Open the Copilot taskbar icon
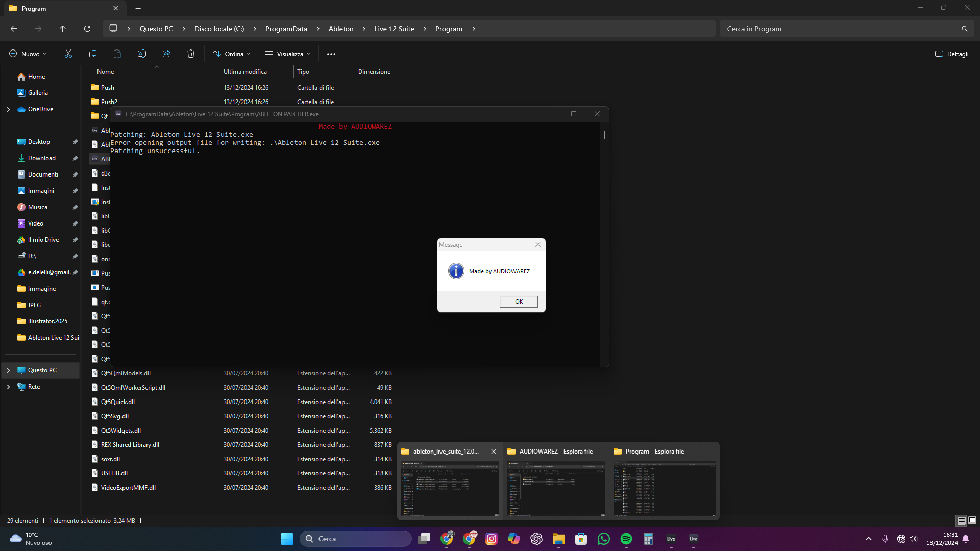This screenshot has height=551, width=980. tap(514, 539)
